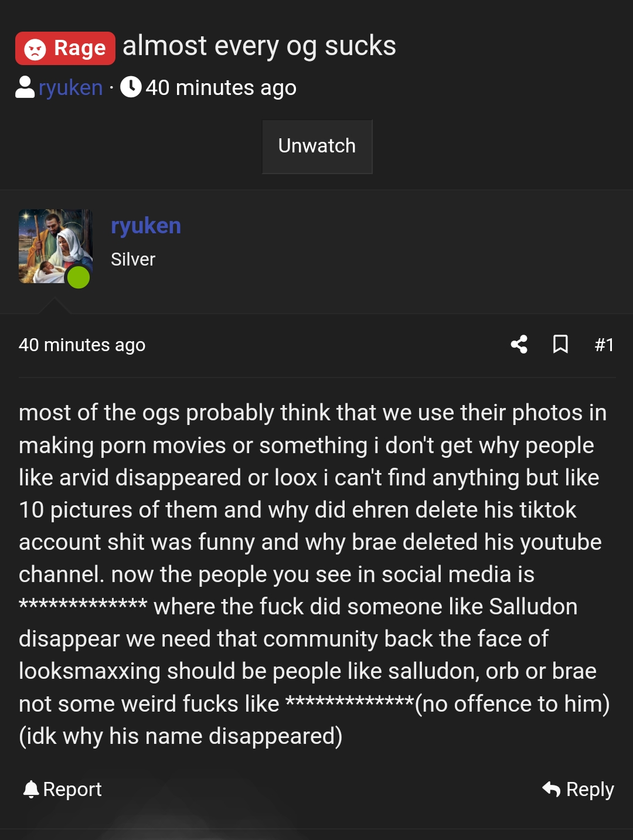Click the bell icon next to Report
Viewport: 633px width, 840px height.
pyautogui.click(x=30, y=789)
